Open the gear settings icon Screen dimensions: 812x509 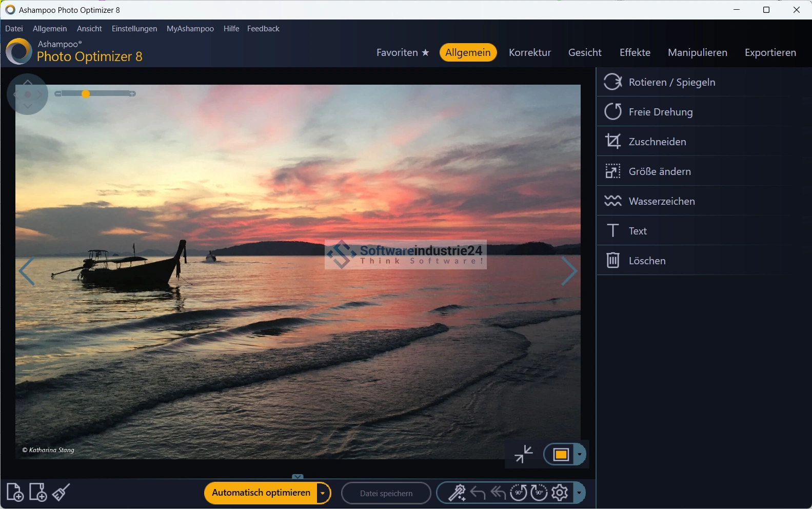tap(560, 493)
